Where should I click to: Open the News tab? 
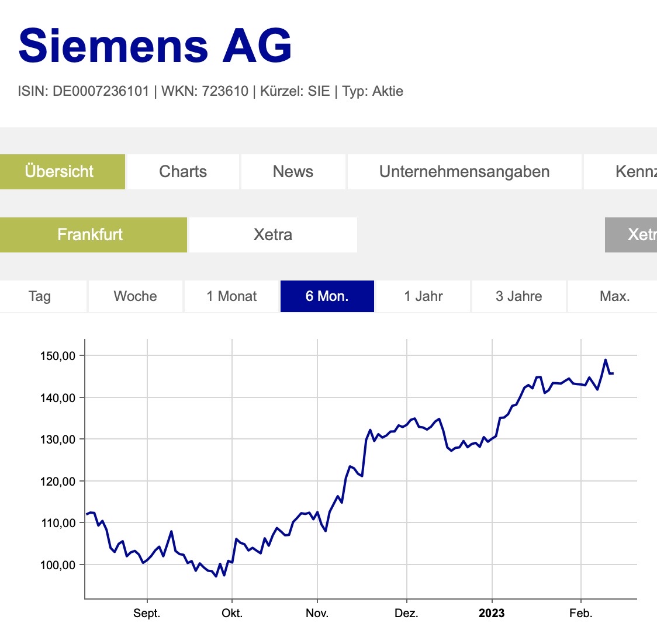coord(293,172)
